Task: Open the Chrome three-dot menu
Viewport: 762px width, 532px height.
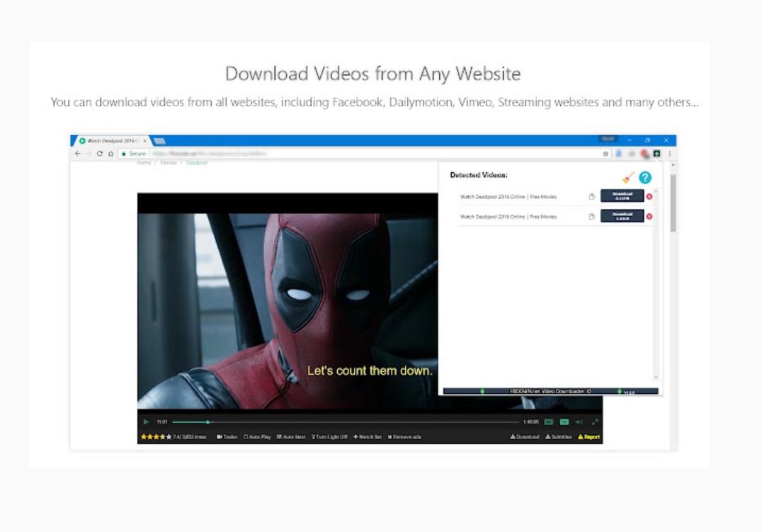Action: (x=670, y=154)
